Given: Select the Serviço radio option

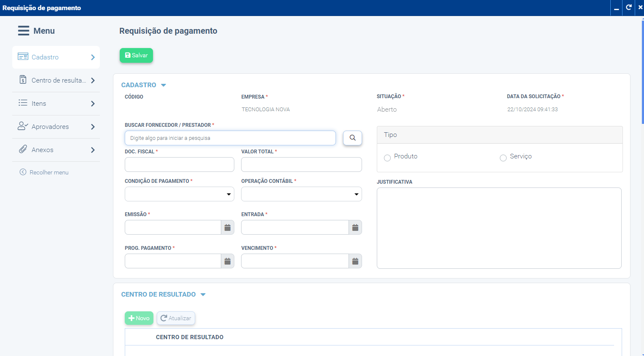Looking at the screenshot, I should [x=503, y=158].
